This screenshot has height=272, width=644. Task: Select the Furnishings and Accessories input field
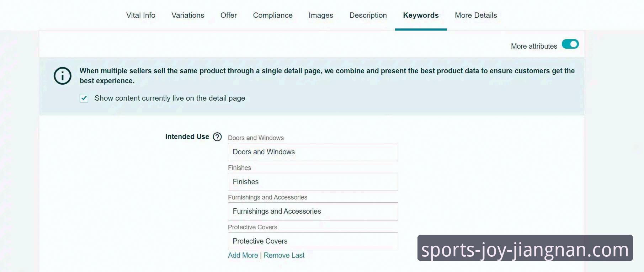313,211
